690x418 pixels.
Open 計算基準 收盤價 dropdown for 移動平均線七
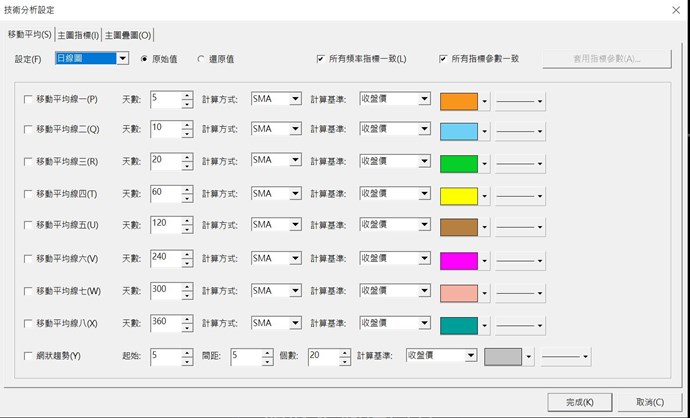click(424, 291)
